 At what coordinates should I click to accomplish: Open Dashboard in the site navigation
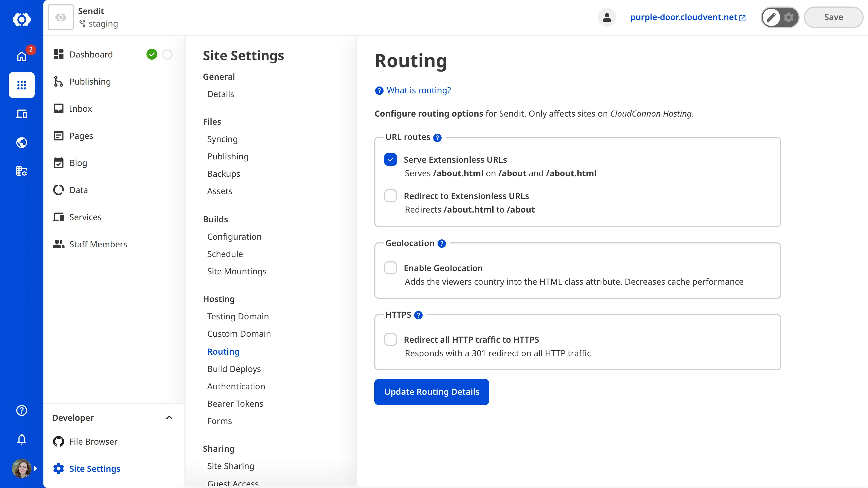[91, 54]
